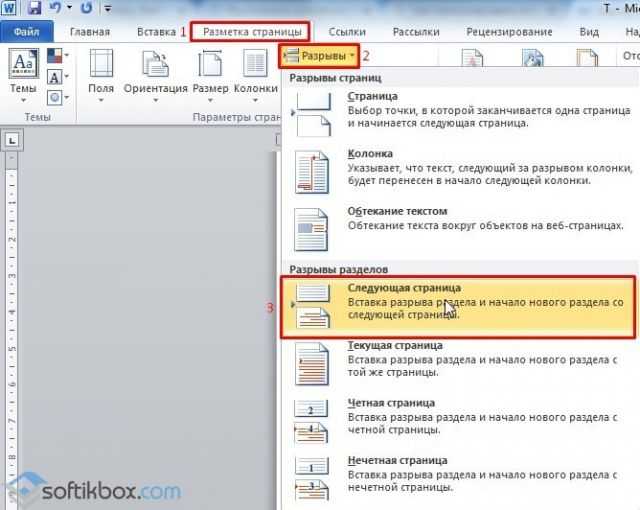Click the page borders icon in the ribbon
Viewport: 640px width, 510px height.
pyautogui.click(x=587, y=58)
